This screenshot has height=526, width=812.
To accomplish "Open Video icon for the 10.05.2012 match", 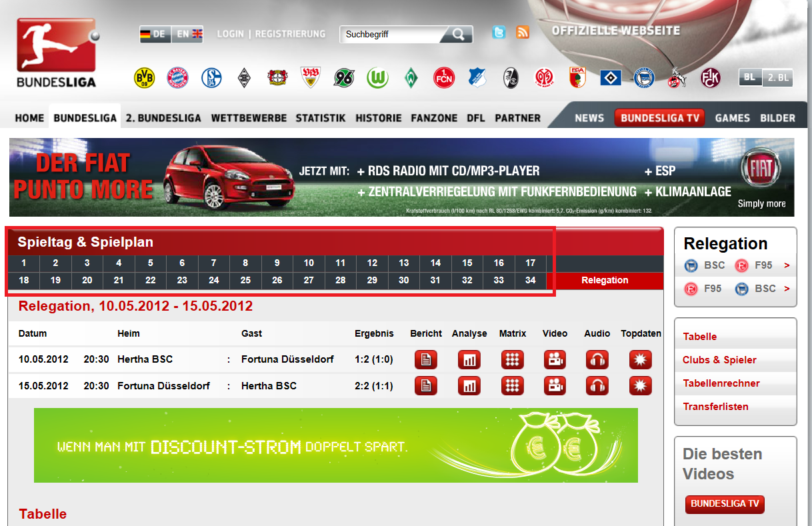I will tap(555, 360).
